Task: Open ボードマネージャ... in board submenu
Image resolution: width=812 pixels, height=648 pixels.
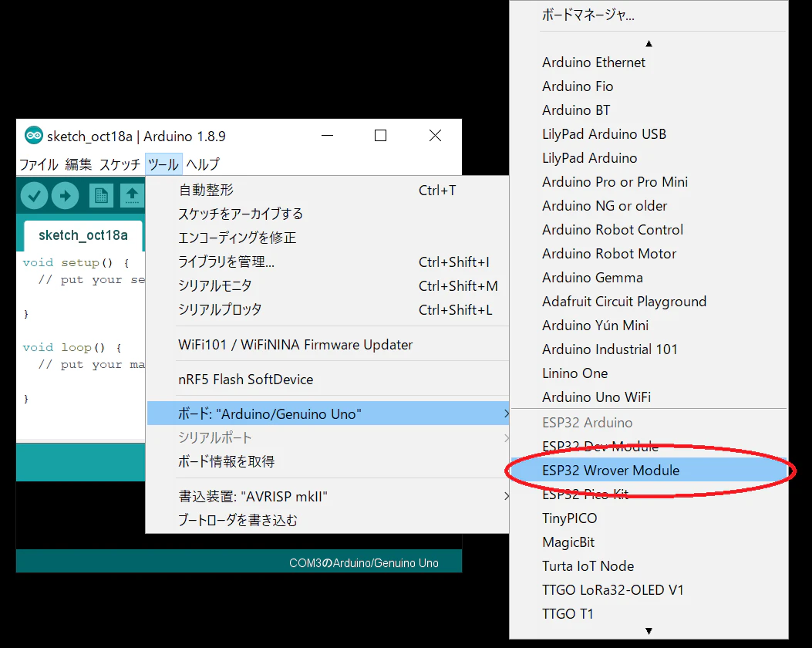Action: [x=649, y=15]
